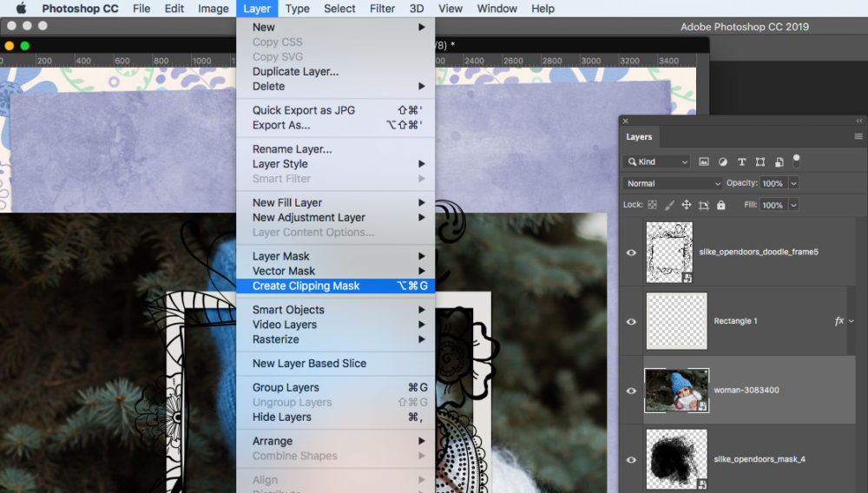Choose Create Clipping Mask
Image resolution: width=868 pixels, height=493 pixels.
(x=335, y=286)
